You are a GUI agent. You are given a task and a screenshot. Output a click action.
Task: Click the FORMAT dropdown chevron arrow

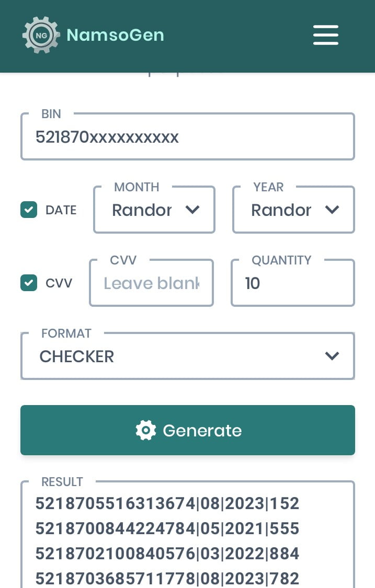click(x=332, y=356)
